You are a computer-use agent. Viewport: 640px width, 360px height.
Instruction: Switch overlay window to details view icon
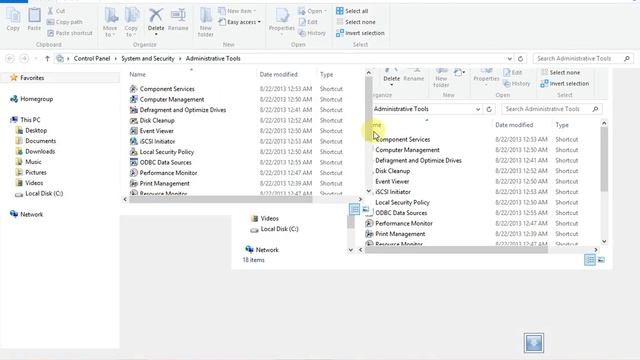(590, 260)
